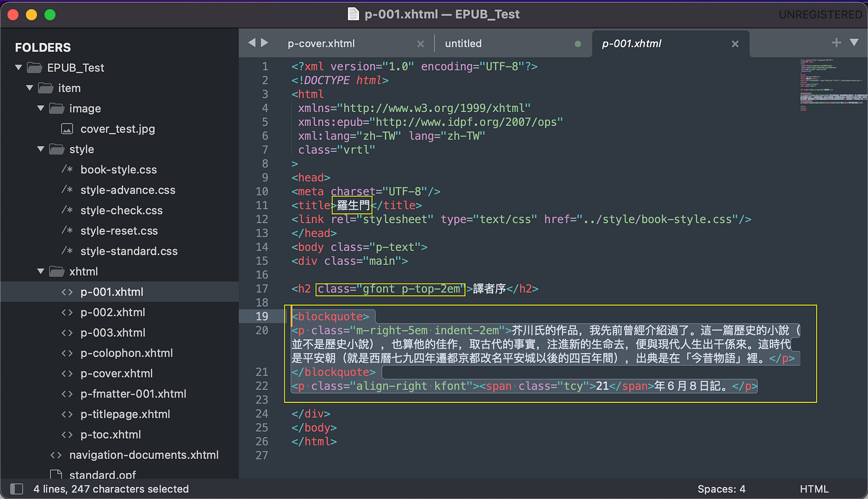Open cover_test.jpg in sidebar
The height and width of the screenshot is (499, 868).
118,129
